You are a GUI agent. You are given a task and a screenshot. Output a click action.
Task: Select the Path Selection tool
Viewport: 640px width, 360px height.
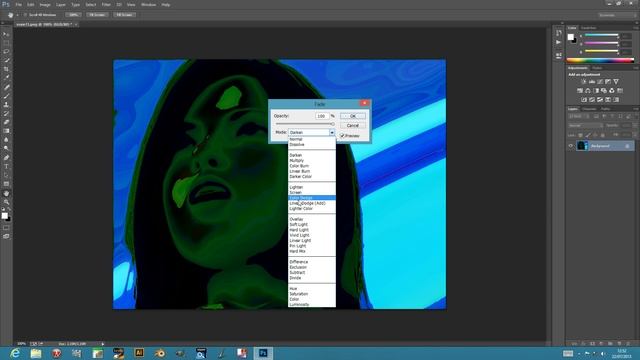(6, 175)
